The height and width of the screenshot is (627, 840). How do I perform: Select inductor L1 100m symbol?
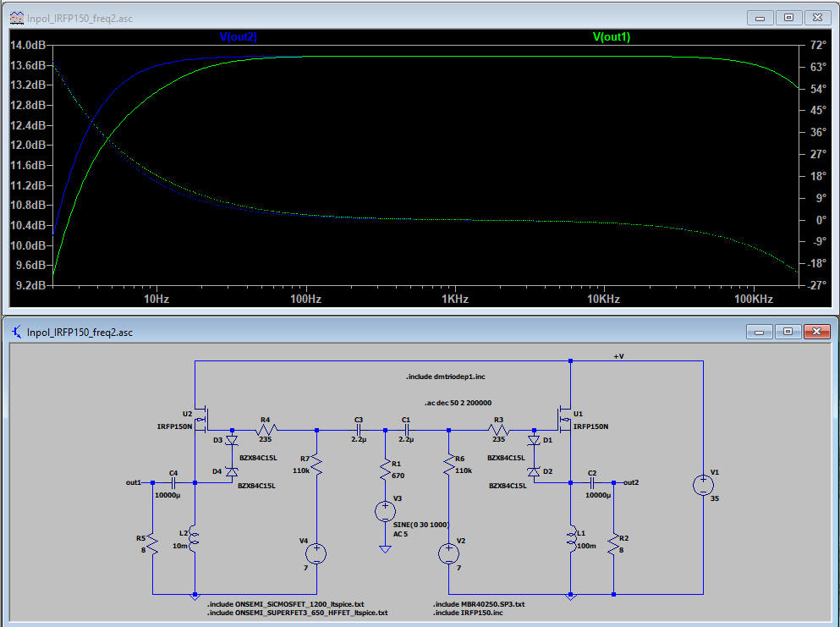click(571, 538)
